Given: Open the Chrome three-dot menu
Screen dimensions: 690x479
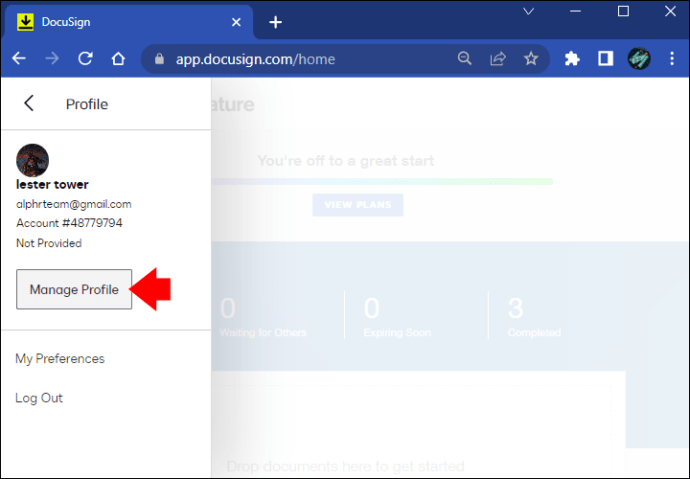Looking at the screenshot, I should [672, 59].
